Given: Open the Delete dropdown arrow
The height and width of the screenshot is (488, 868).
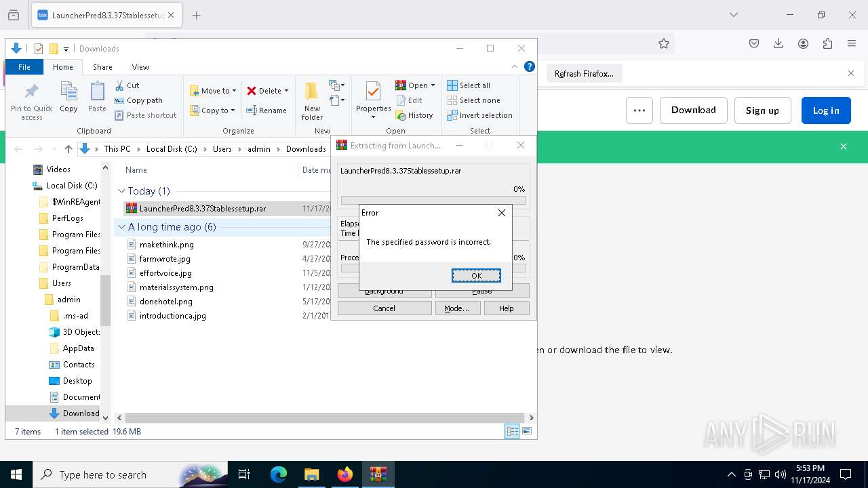Looking at the screenshot, I should coord(286,91).
